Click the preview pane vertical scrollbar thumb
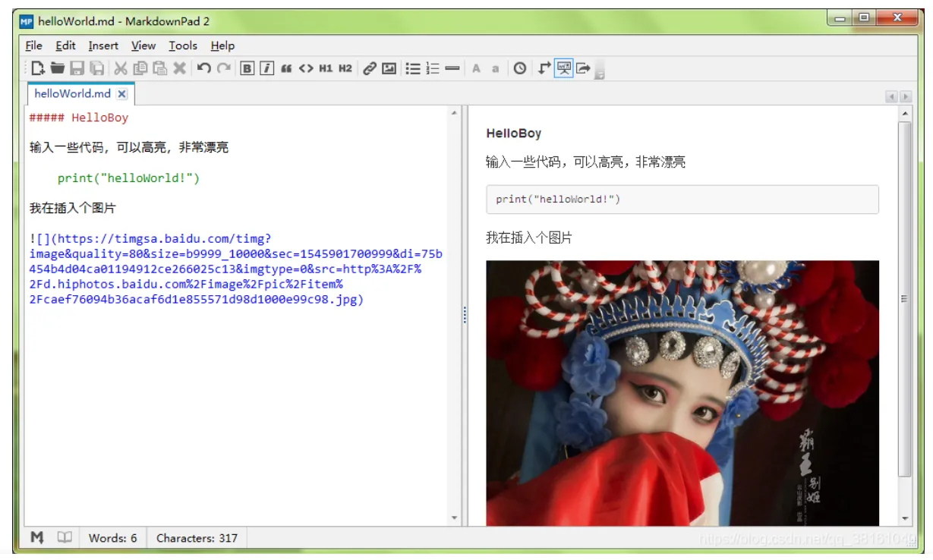 point(904,299)
